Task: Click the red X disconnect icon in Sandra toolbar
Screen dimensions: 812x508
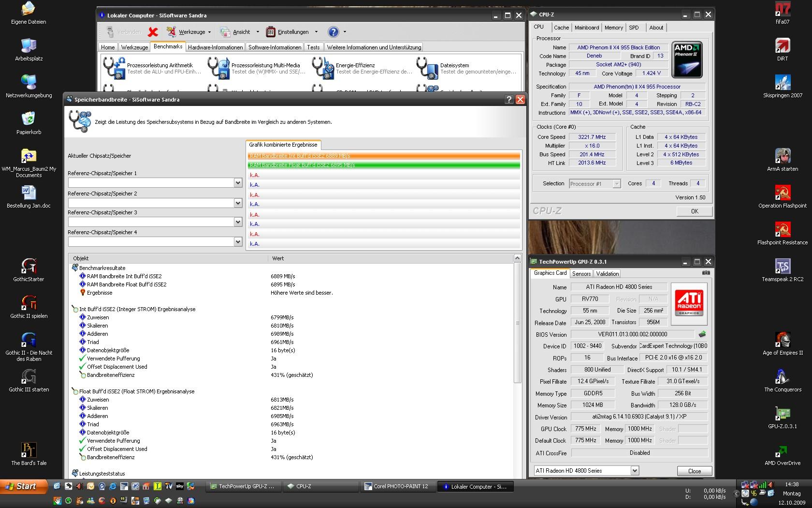Action: 153,32
